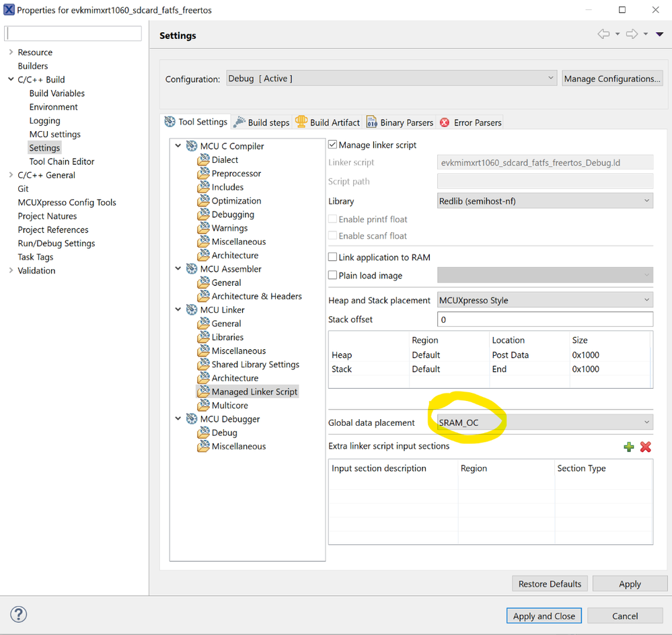Click the MCU Debugger tool icon
The width and height of the screenshot is (672, 635).
(x=192, y=419)
